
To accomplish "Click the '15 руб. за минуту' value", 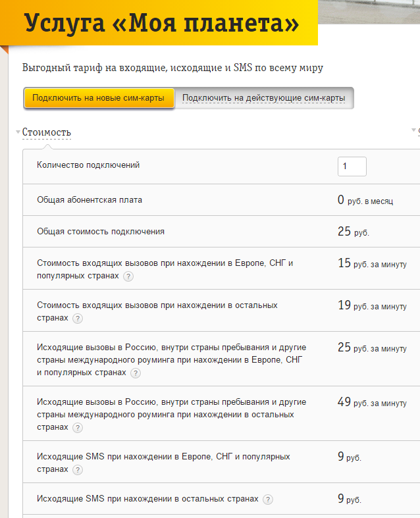I will click(372, 263).
